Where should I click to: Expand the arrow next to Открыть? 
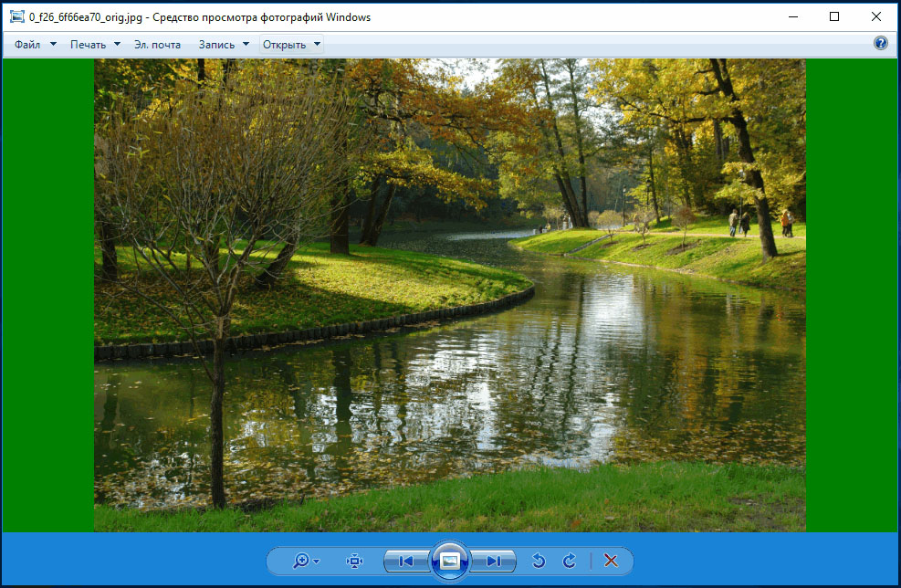[317, 44]
